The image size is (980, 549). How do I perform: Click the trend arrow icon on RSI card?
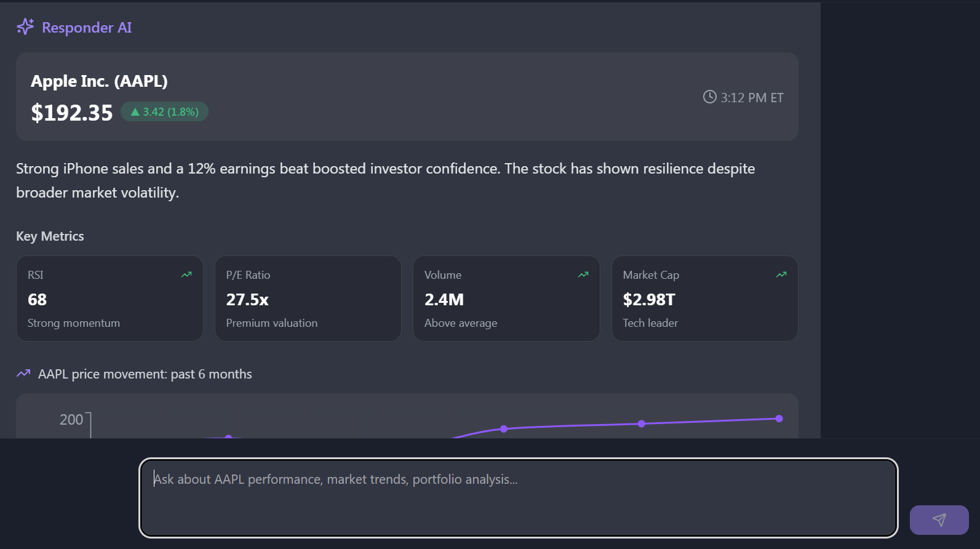pos(186,274)
